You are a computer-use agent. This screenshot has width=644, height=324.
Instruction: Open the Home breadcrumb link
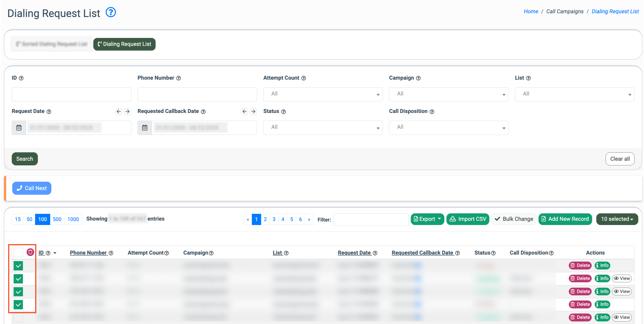click(531, 11)
